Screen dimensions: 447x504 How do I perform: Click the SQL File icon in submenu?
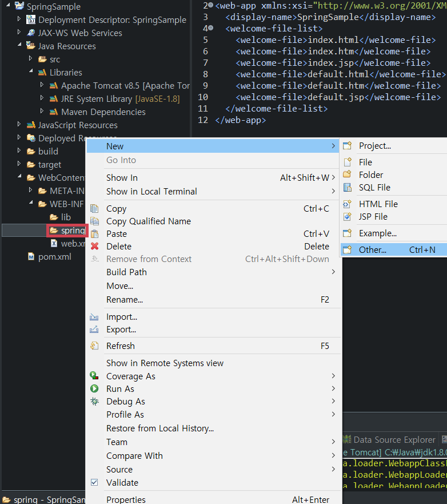[347, 188]
